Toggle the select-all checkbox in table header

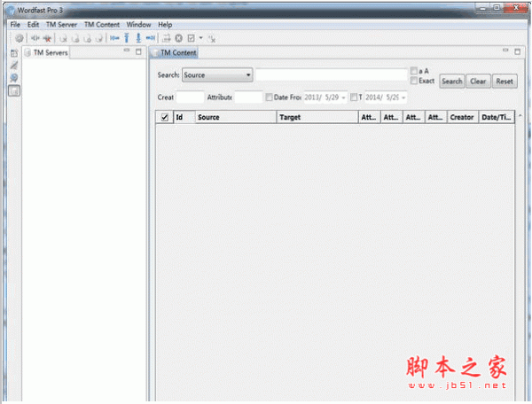tap(165, 117)
